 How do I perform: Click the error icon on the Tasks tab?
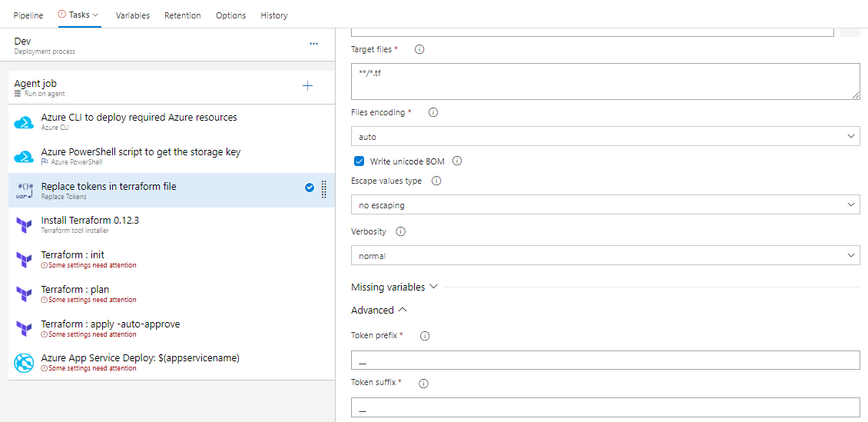pyautogui.click(x=62, y=15)
